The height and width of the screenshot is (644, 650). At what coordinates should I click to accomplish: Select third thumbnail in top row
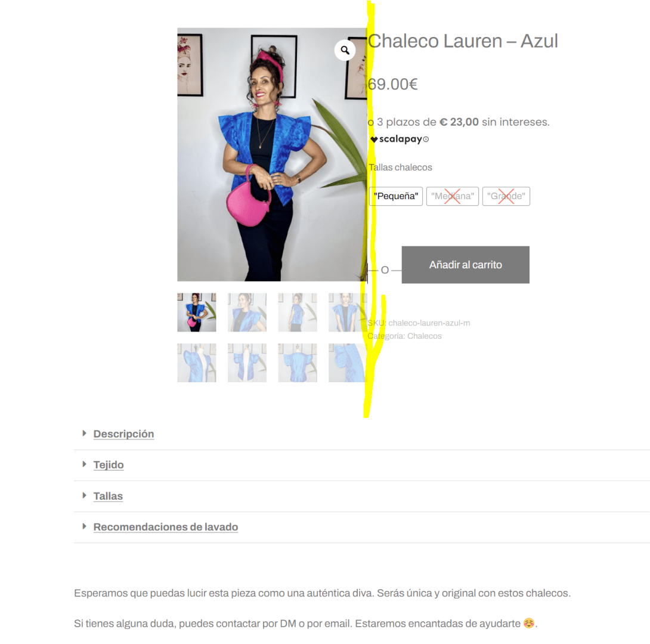(298, 312)
